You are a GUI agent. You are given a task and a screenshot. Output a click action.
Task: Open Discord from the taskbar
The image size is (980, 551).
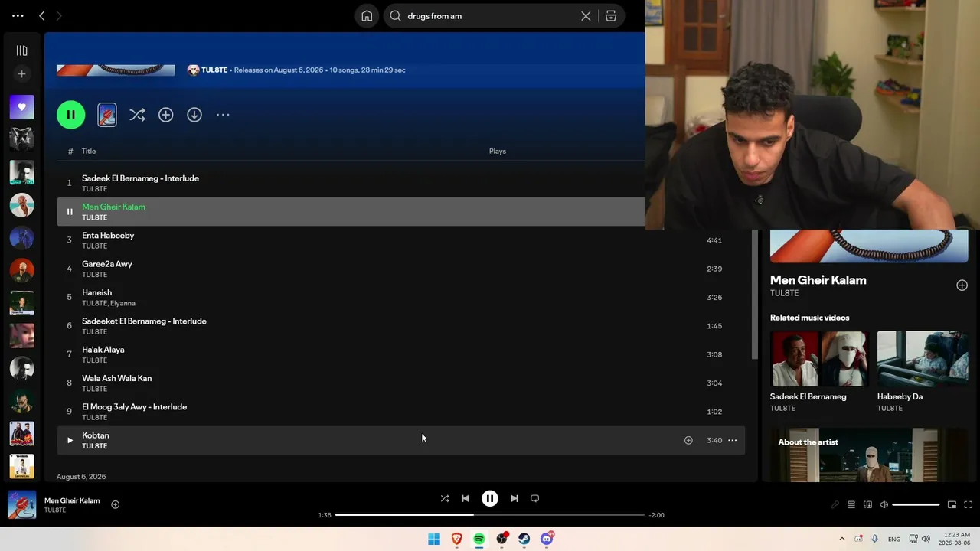point(547,539)
